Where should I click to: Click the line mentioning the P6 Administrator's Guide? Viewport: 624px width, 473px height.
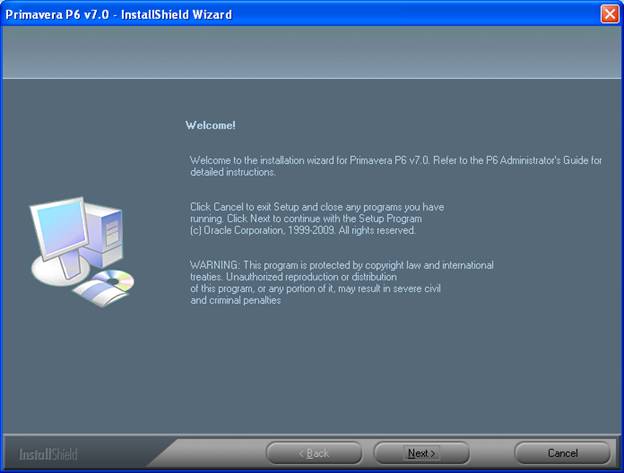pyautogui.click(x=396, y=160)
